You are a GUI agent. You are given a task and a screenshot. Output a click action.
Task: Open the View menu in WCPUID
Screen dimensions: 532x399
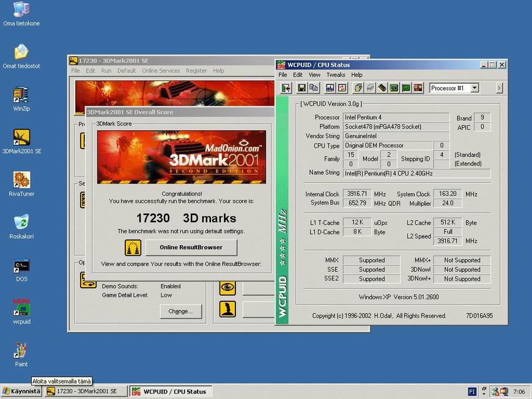314,75
